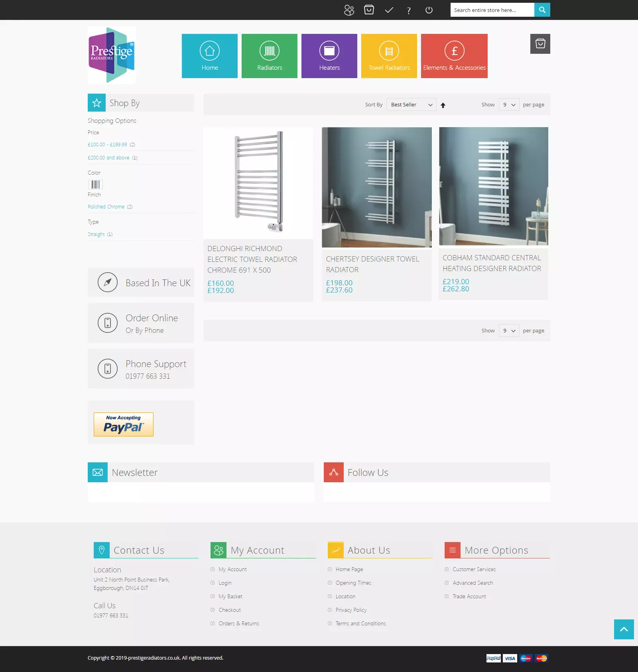Viewport: 638px width, 672px height.
Task: Open the Heaters menu tile
Action: click(x=329, y=56)
